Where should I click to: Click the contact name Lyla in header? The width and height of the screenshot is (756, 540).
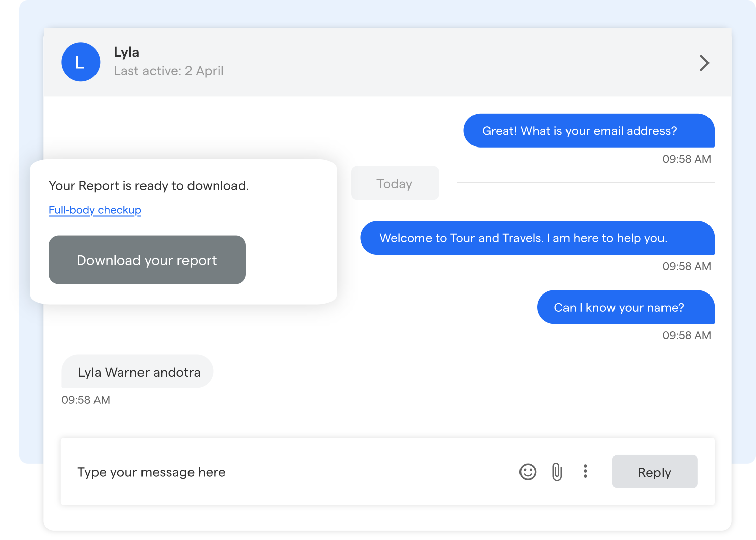pyautogui.click(x=127, y=52)
